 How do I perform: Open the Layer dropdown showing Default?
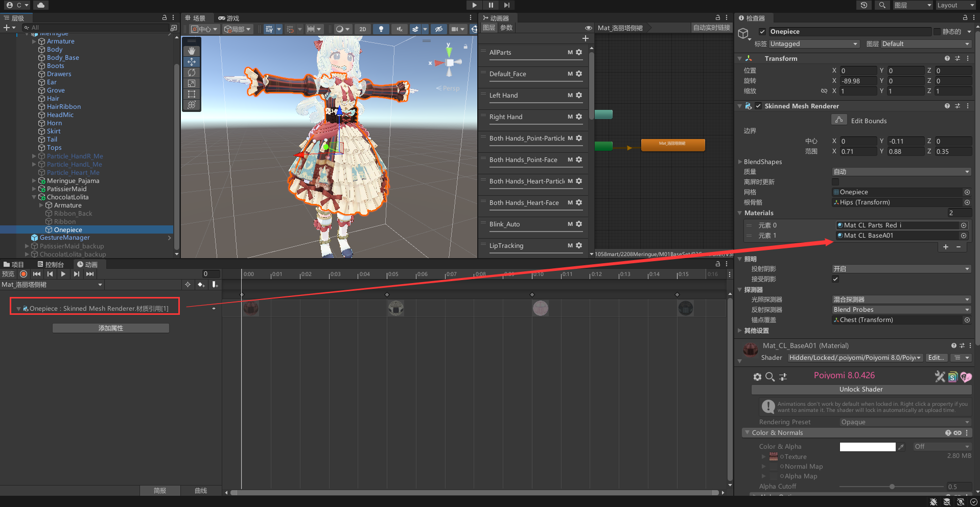(x=926, y=44)
